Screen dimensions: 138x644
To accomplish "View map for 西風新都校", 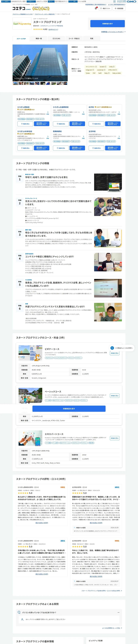I will (x=61, y=148).
